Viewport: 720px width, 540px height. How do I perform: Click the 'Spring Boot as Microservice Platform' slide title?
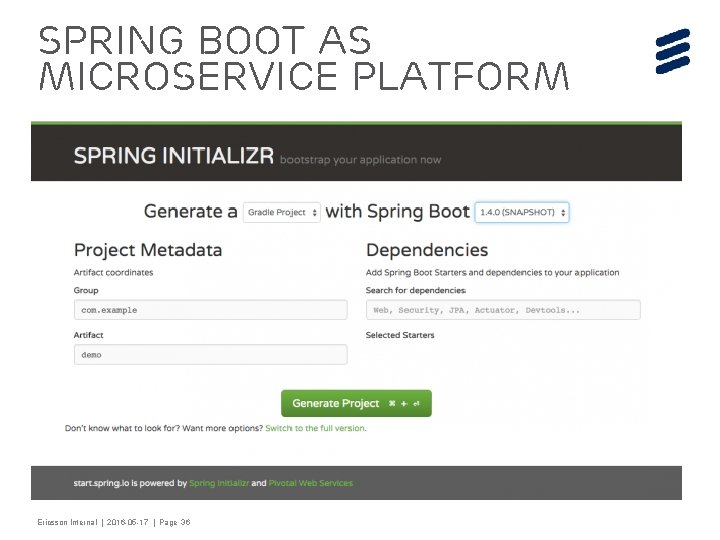click(304, 58)
